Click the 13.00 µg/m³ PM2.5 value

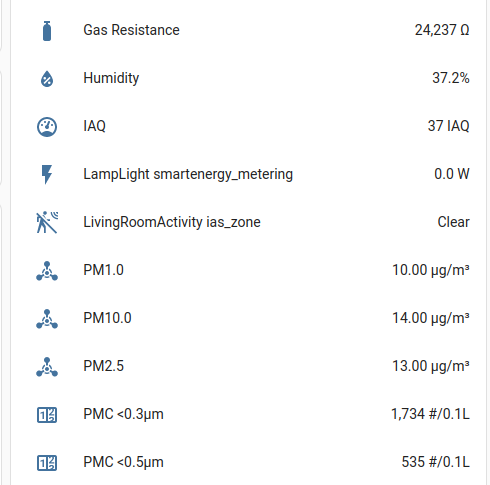point(431,366)
